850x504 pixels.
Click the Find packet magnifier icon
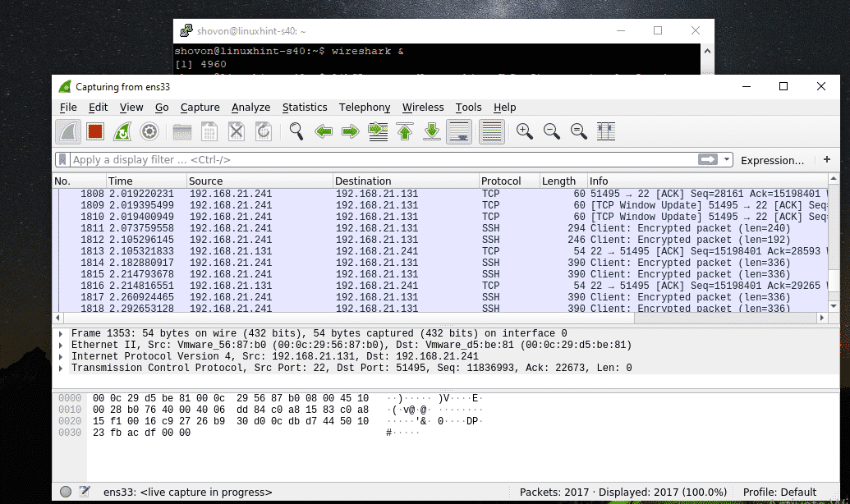pyautogui.click(x=296, y=131)
